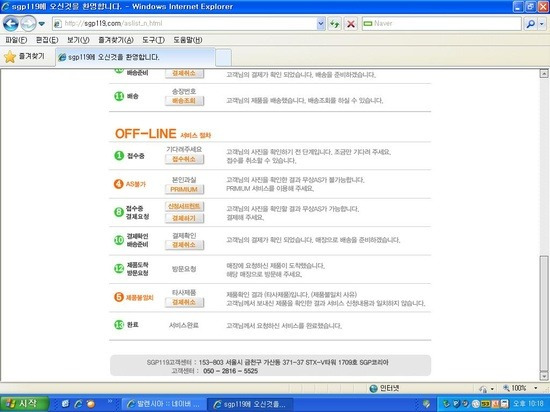Viewport: 550px width, 412px height.
Task: Go back with the browser Back arrow
Action: tap(11, 23)
